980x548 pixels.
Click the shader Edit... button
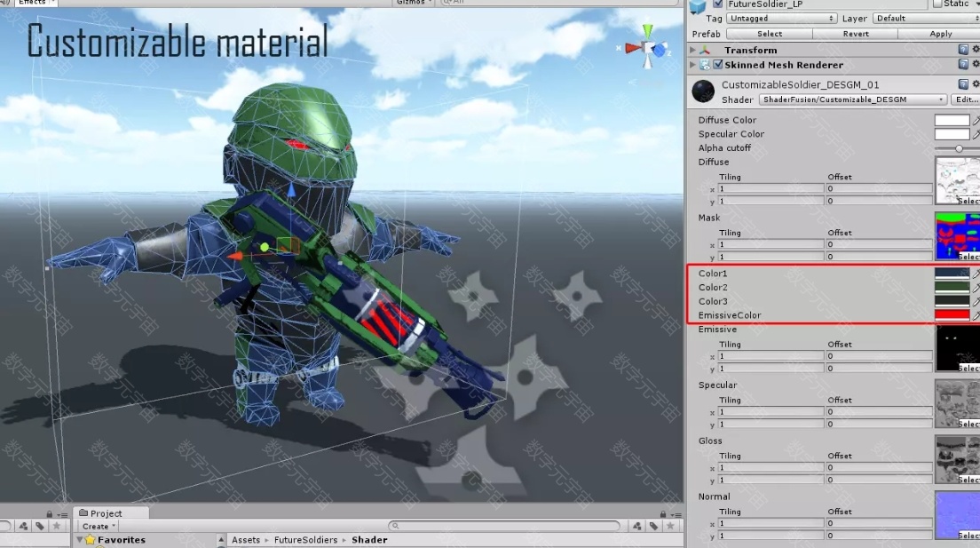pos(967,99)
